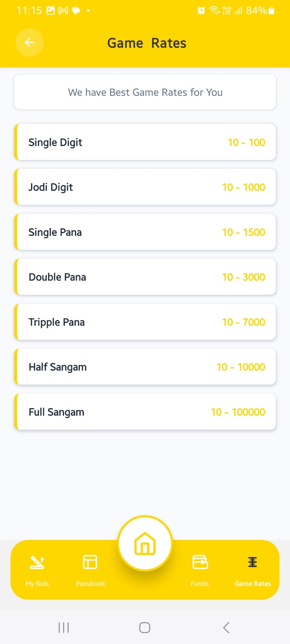Select the Half Sangam rate row
Viewport: 290px width, 644px height.
pyautogui.click(x=145, y=367)
